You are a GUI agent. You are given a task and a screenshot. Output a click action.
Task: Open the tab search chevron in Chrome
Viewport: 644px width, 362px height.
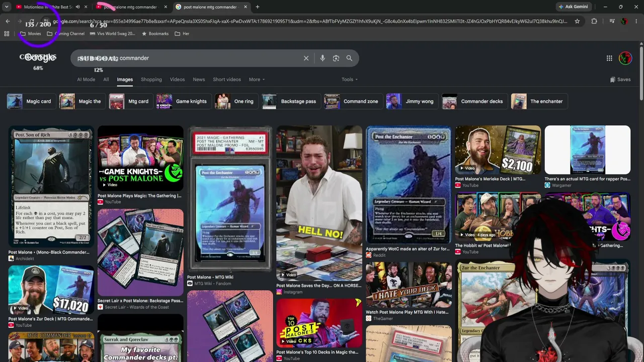pos(7,7)
